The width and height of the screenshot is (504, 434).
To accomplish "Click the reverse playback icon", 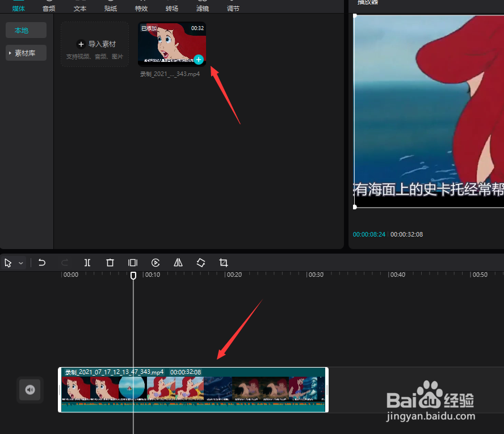I will coord(156,263).
